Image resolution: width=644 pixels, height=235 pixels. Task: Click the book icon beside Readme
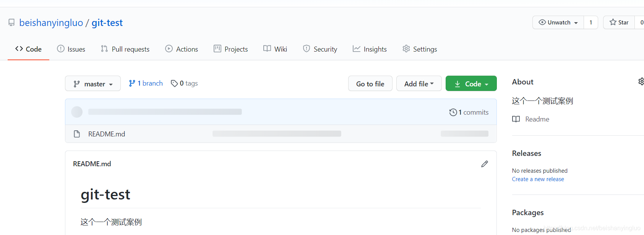click(516, 119)
